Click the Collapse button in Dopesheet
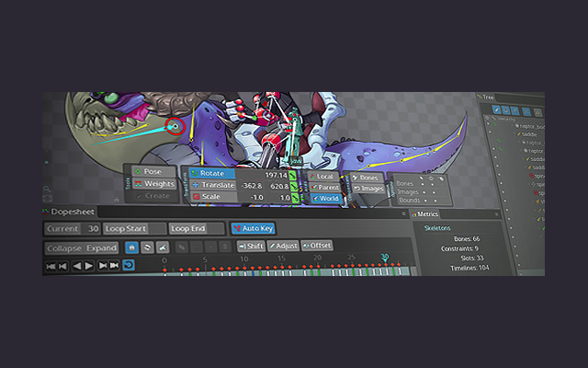 click(64, 248)
